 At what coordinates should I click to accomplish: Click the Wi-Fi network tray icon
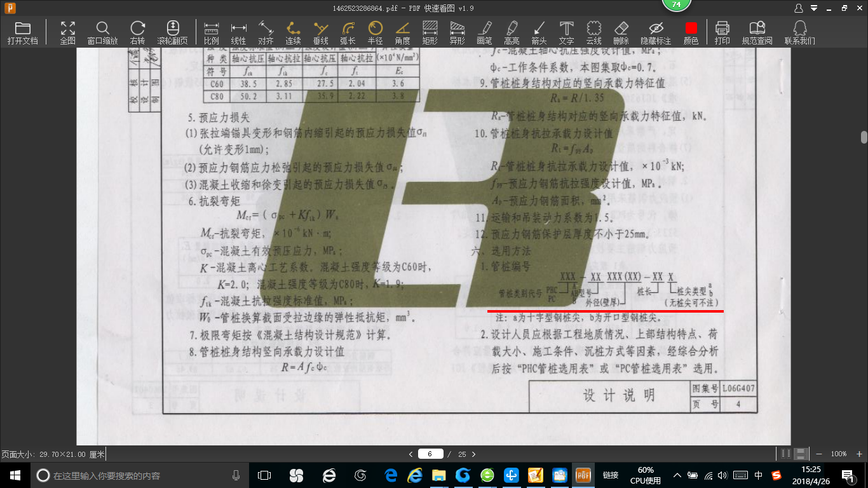click(x=709, y=475)
